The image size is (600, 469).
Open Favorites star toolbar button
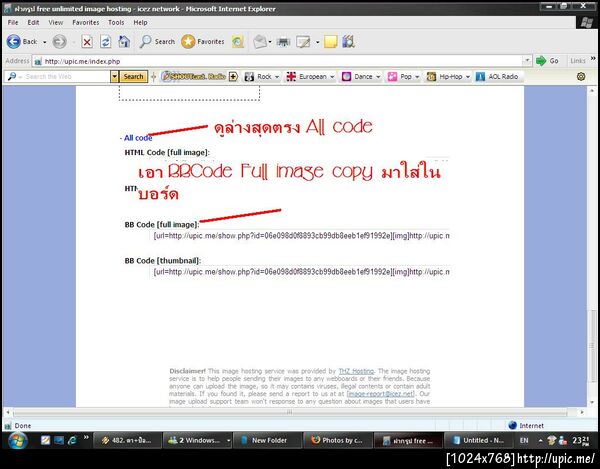(203, 41)
